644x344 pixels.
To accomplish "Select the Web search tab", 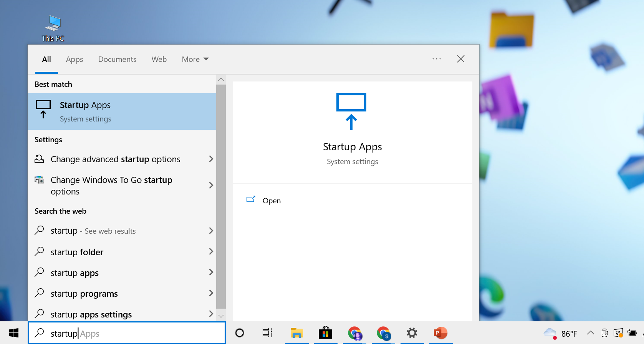I will point(159,59).
